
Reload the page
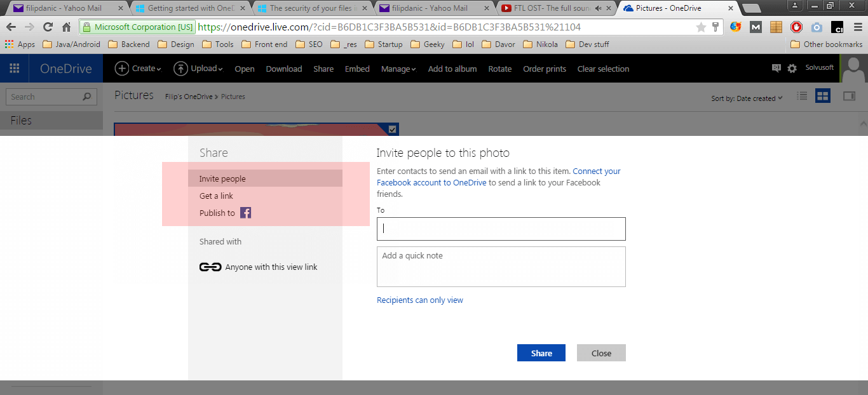point(48,27)
